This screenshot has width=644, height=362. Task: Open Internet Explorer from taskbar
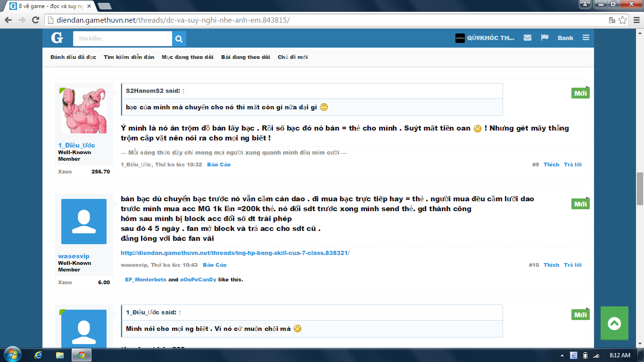39,355
